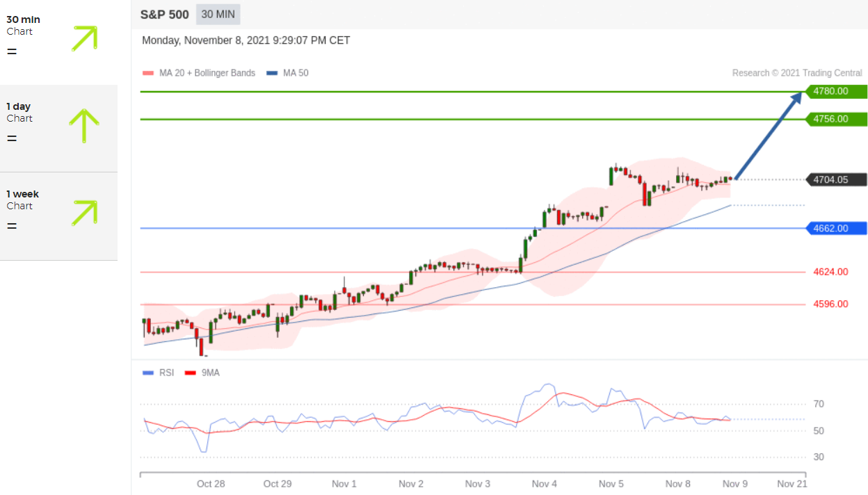
Task: Click the MA 50 legend swatch
Action: (x=272, y=73)
